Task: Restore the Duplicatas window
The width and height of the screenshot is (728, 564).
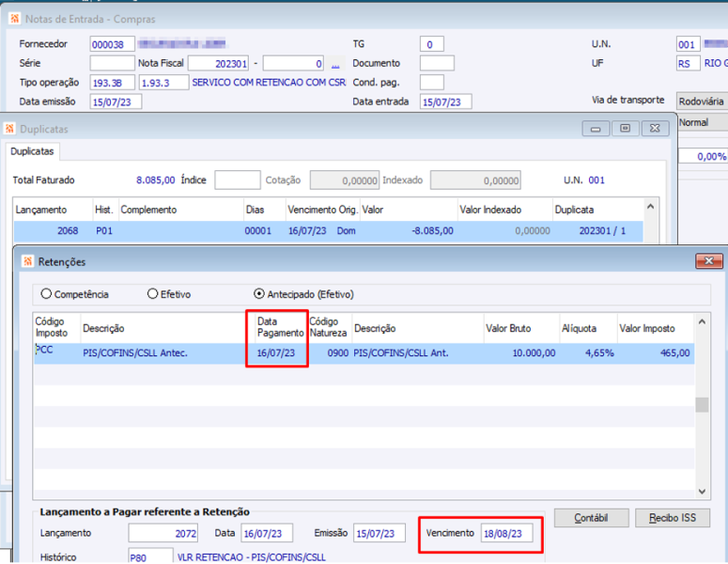Action: click(x=626, y=129)
